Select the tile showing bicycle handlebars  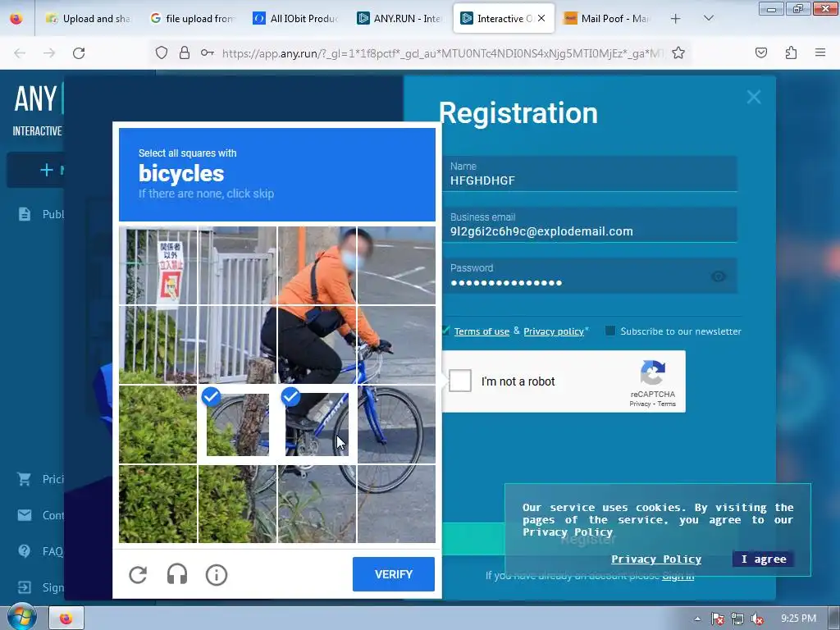click(396, 345)
